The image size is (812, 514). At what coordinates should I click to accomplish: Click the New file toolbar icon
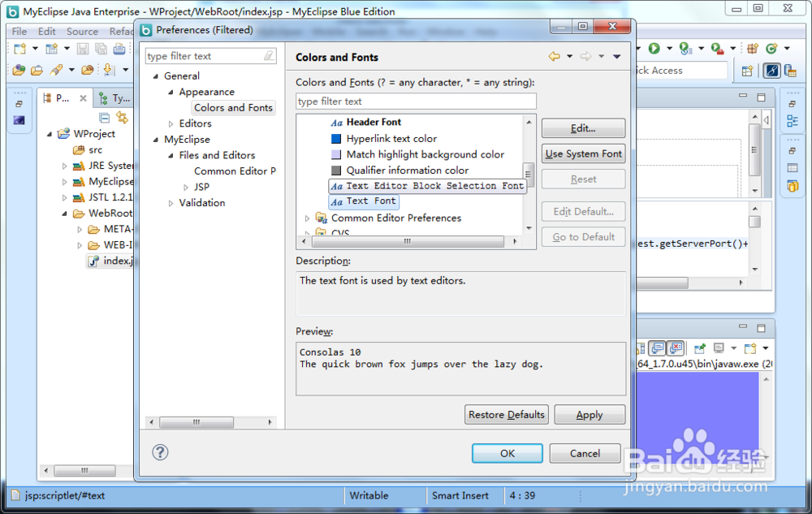pos(19,50)
